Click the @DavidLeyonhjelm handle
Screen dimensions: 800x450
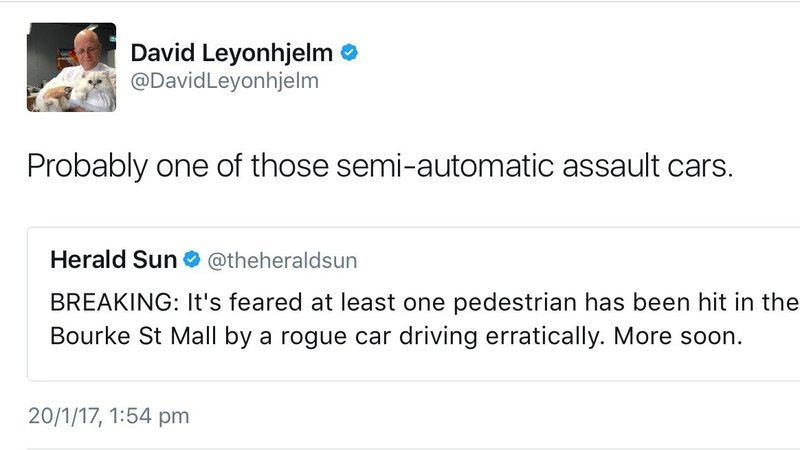(x=225, y=81)
